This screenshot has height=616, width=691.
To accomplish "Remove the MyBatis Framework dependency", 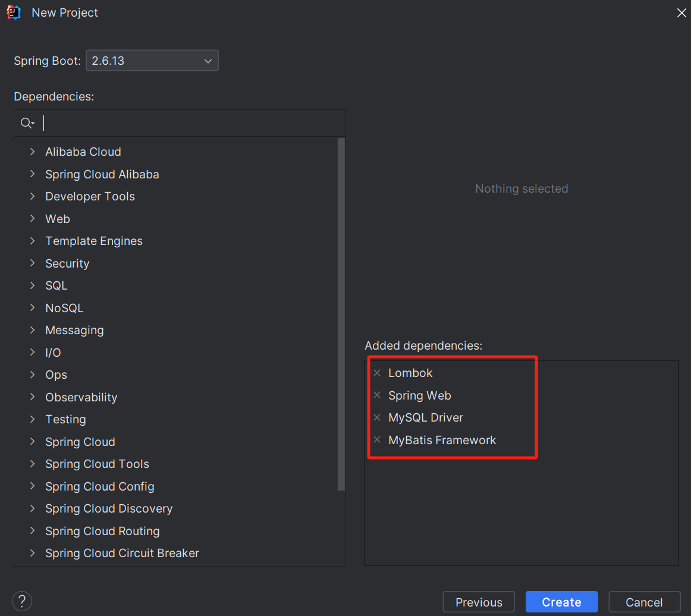I will point(377,439).
